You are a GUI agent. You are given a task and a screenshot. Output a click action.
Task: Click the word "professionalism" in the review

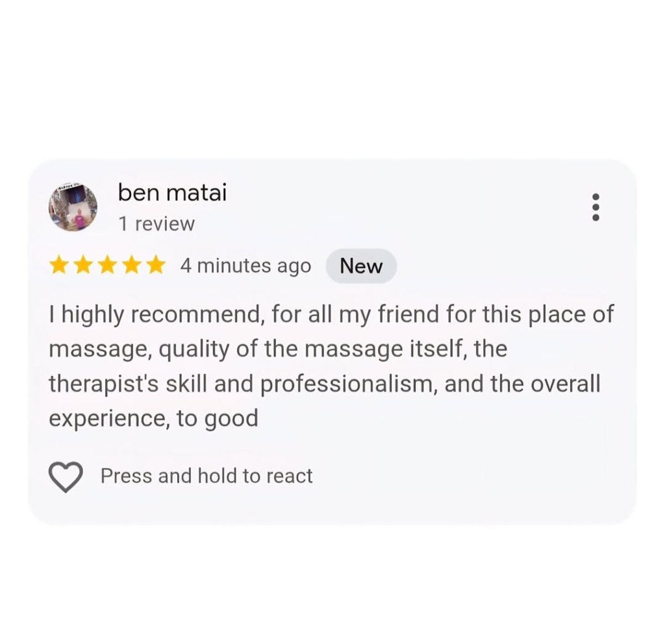[342, 384]
